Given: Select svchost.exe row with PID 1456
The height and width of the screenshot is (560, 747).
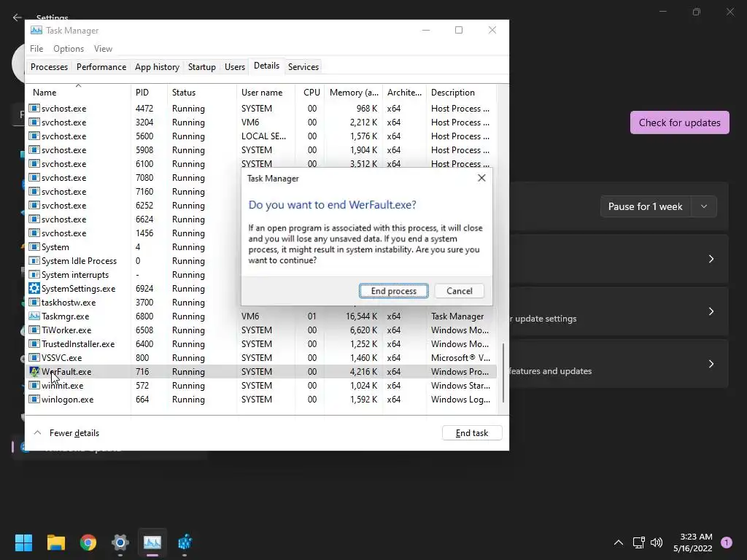Looking at the screenshot, I should (x=133, y=233).
